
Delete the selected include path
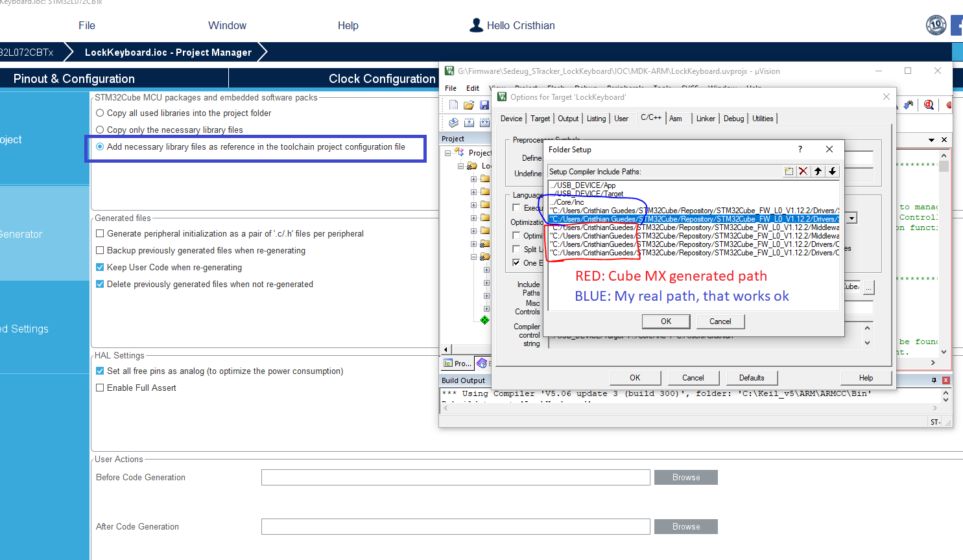point(803,171)
